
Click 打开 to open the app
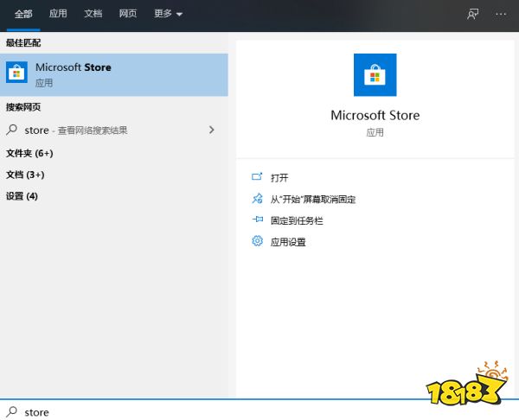click(x=279, y=178)
